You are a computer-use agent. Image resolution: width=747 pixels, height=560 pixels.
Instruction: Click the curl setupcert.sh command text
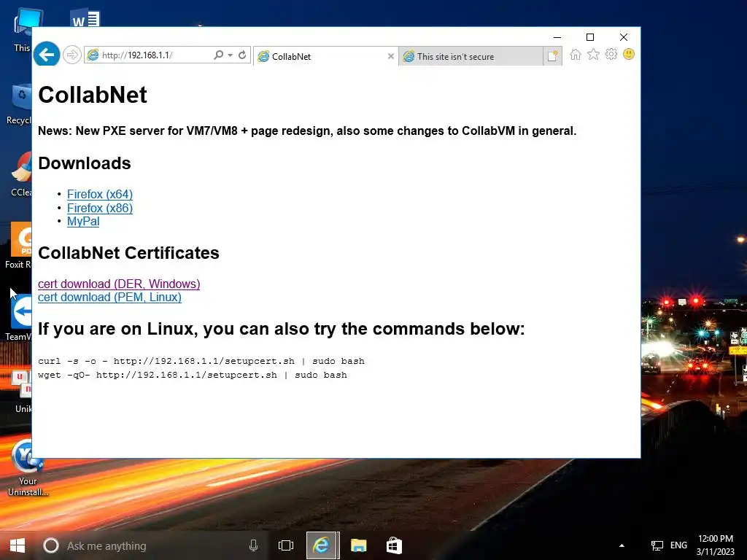click(x=201, y=361)
